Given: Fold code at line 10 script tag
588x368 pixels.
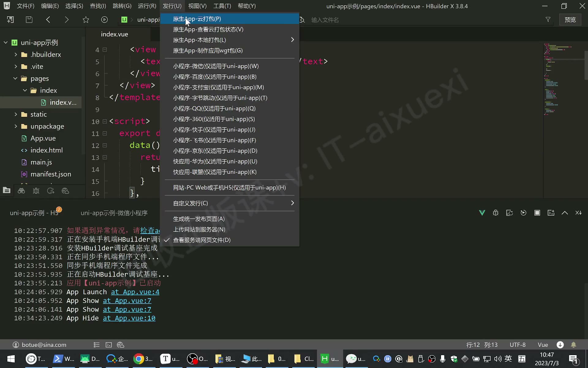Looking at the screenshot, I should [105, 121].
